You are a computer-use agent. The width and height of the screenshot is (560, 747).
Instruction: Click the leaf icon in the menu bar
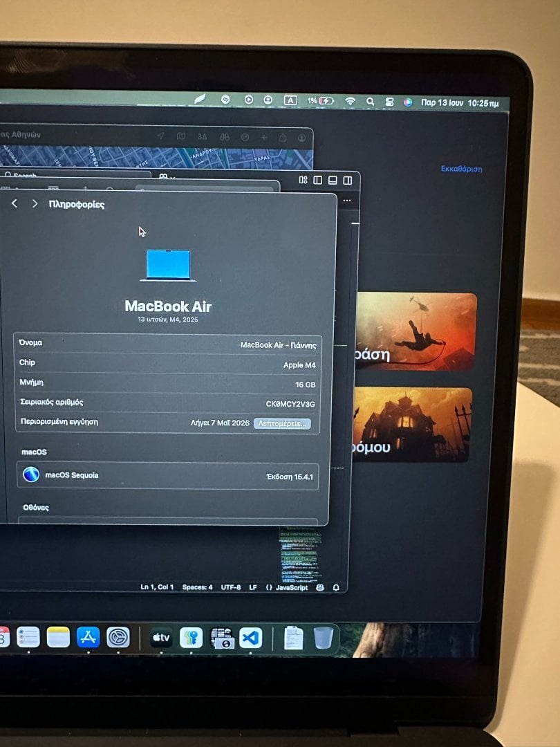tap(200, 99)
